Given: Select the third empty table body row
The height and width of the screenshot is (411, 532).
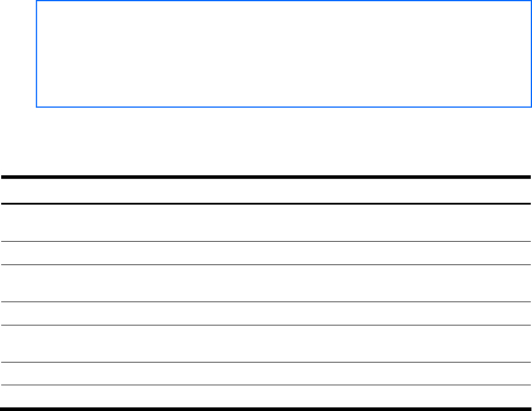Looking at the screenshot, I should pyautogui.click(x=266, y=283).
